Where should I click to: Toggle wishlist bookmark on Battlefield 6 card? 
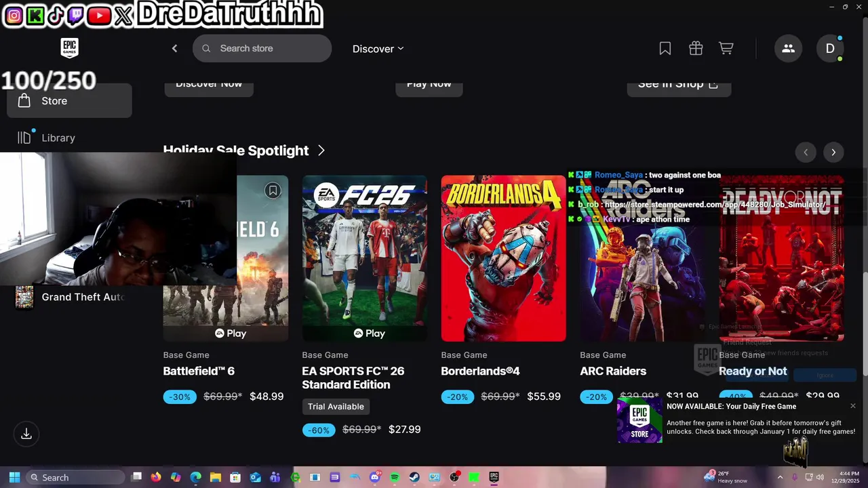(273, 190)
